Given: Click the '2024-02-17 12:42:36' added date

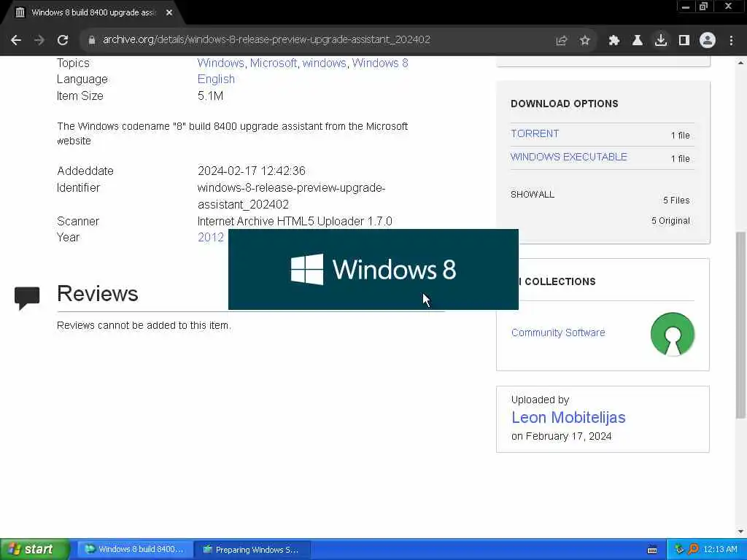Looking at the screenshot, I should (251, 171).
